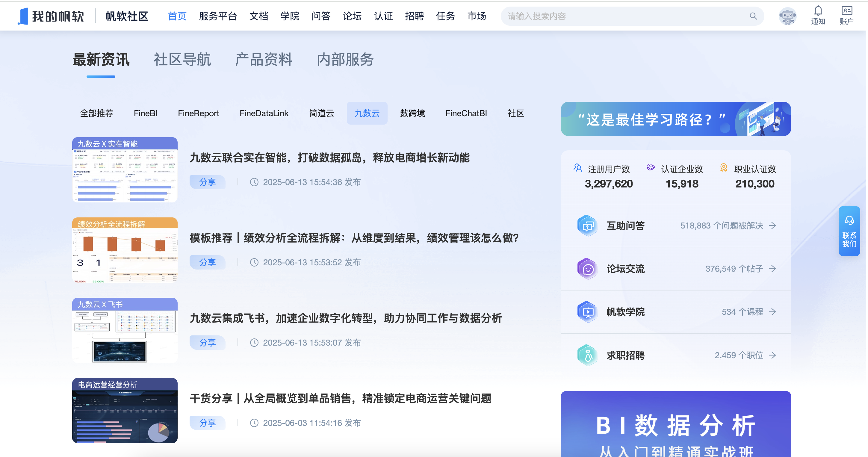Viewport: 868px width, 457px height.
Task: Click arrow next to 534 个课程
Action: (773, 312)
